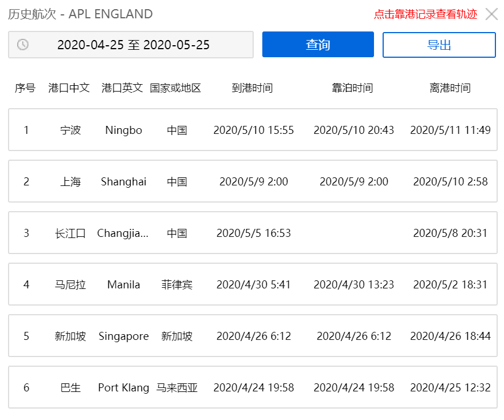Open the date range 2020-04-25 至 2020-05-25 field
This screenshot has height=420, width=504.
point(131,45)
